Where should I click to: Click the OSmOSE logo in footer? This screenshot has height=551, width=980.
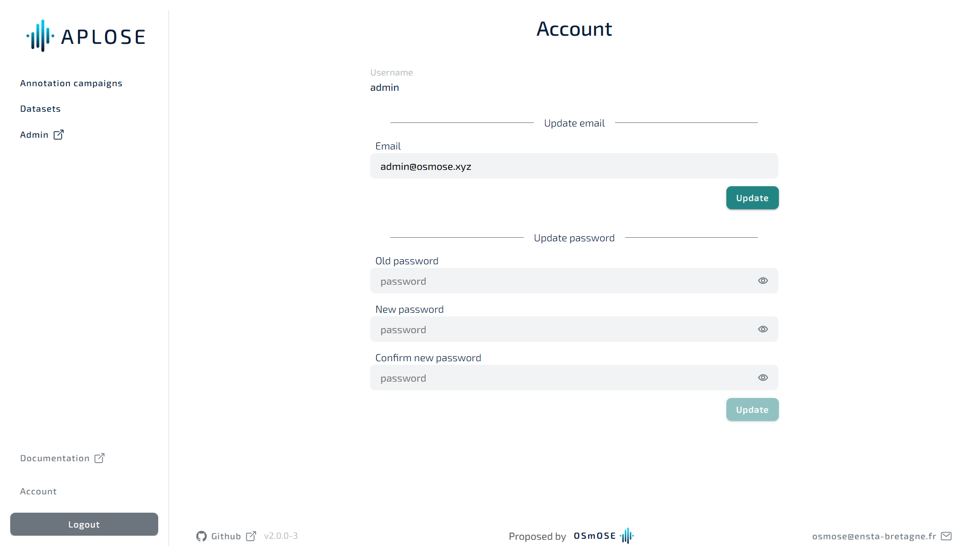603,536
